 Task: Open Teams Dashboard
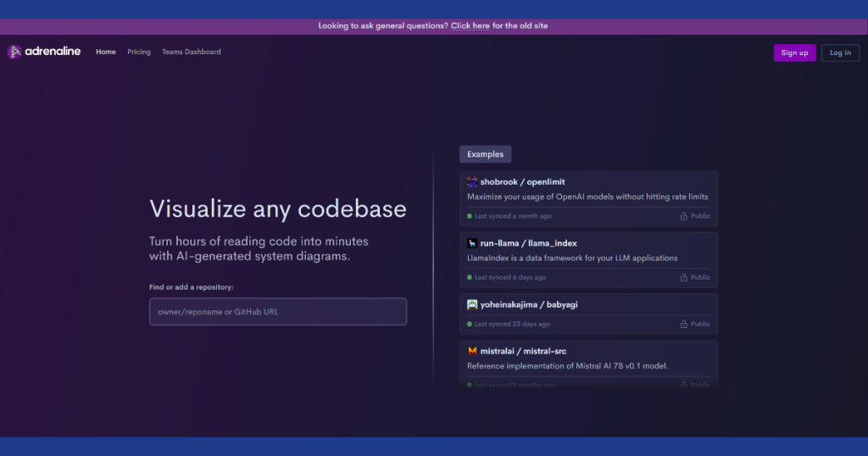coord(191,52)
